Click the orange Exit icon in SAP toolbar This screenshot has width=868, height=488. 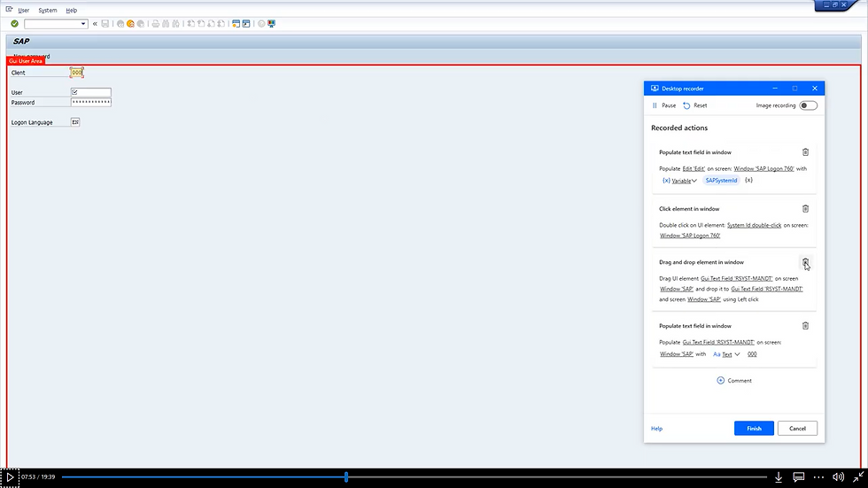pos(131,24)
